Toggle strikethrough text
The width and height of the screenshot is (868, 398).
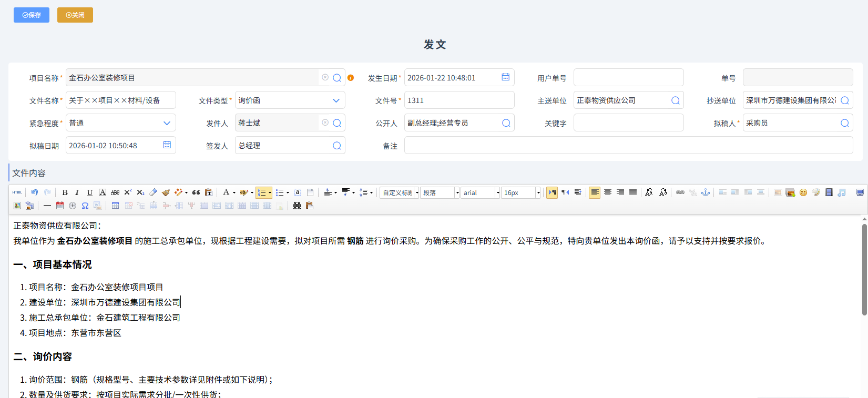[x=115, y=192]
